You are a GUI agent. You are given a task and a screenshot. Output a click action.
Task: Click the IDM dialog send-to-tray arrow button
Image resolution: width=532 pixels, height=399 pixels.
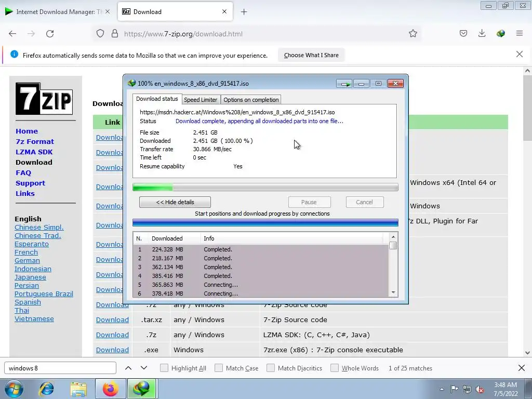tap(344, 84)
